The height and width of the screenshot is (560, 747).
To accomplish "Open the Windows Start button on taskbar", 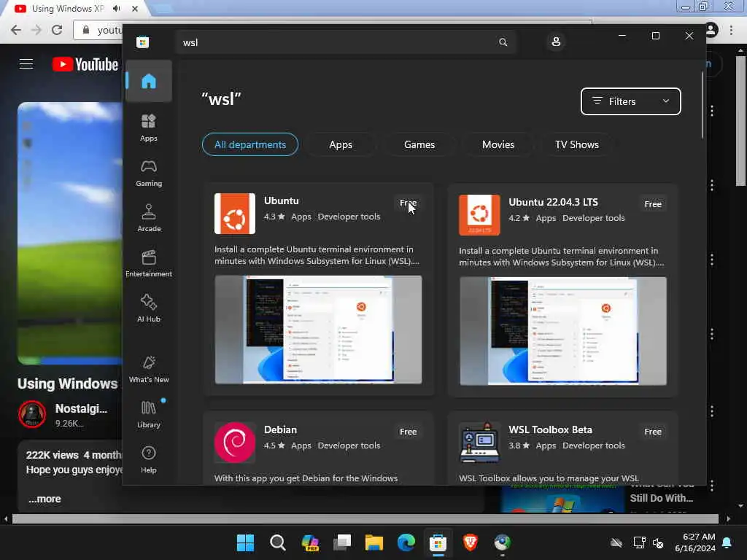I will point(245,542).
